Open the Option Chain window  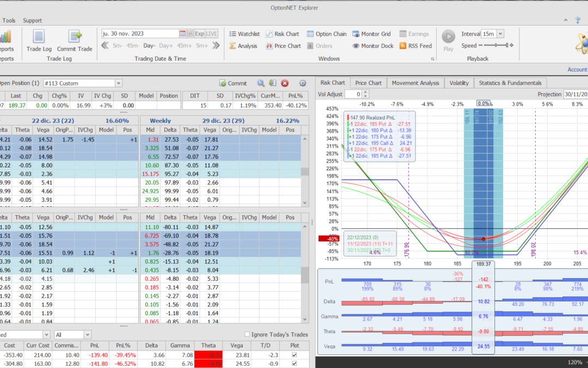(326, 34)
